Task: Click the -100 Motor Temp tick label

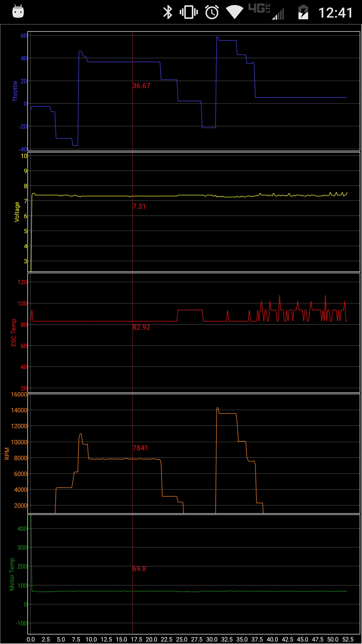Action: [x=21, y=623]
